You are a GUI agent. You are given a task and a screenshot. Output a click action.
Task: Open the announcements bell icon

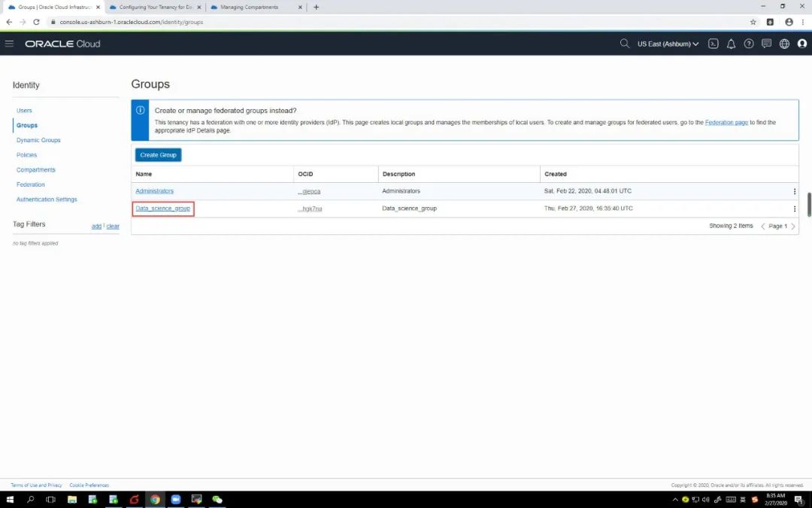(x=731, y=44)
